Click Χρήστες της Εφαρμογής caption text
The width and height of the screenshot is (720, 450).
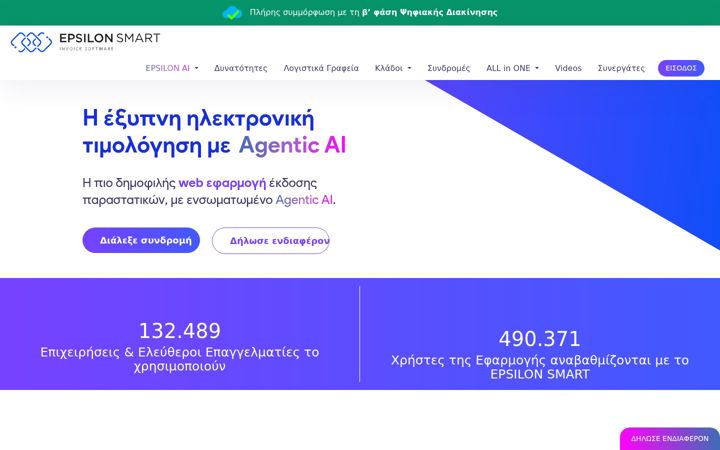tap(540, 367)
